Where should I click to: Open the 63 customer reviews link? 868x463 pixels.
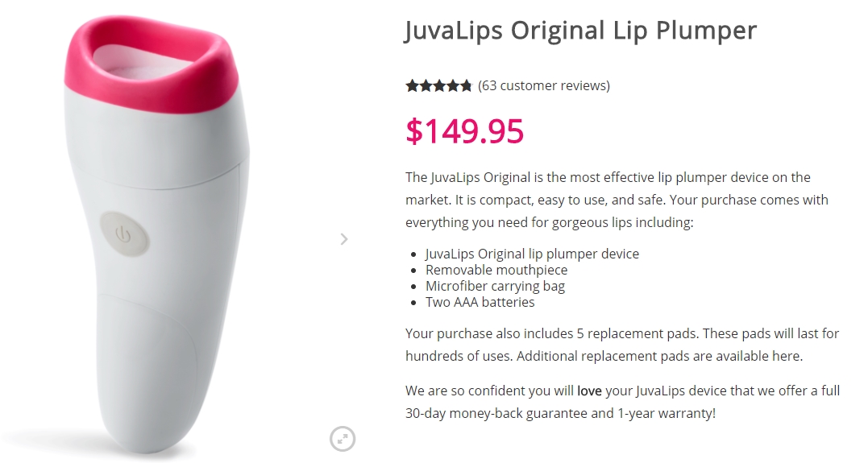coord(544,85)
